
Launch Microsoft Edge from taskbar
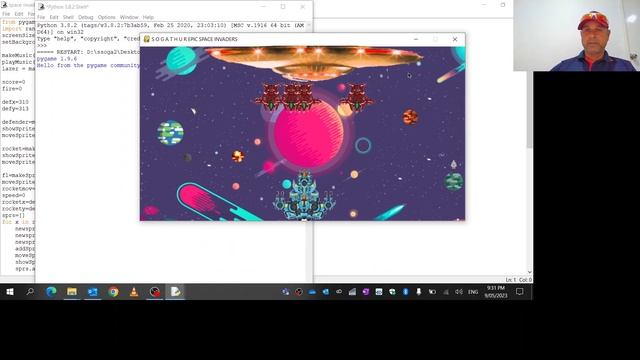[51, 292]
